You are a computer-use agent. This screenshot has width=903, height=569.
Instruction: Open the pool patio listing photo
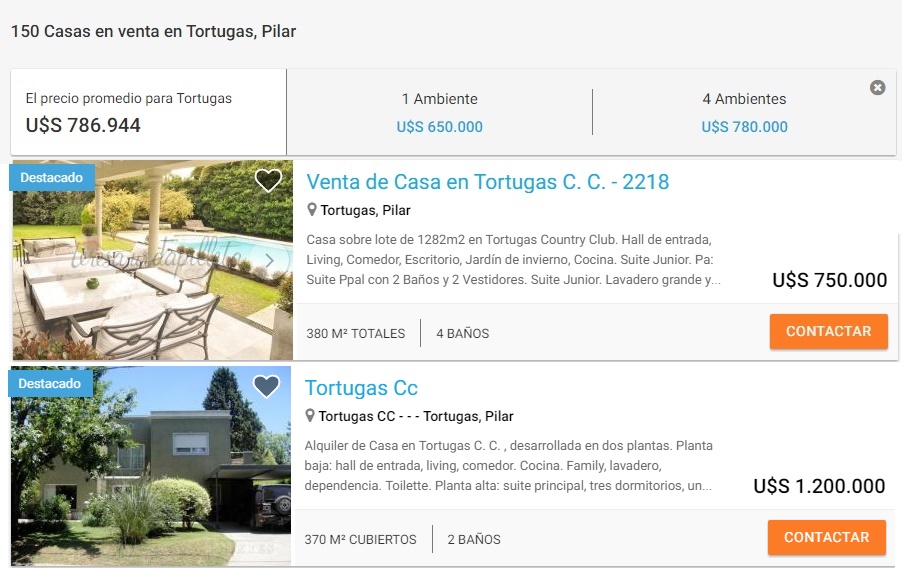click(153, 260)
